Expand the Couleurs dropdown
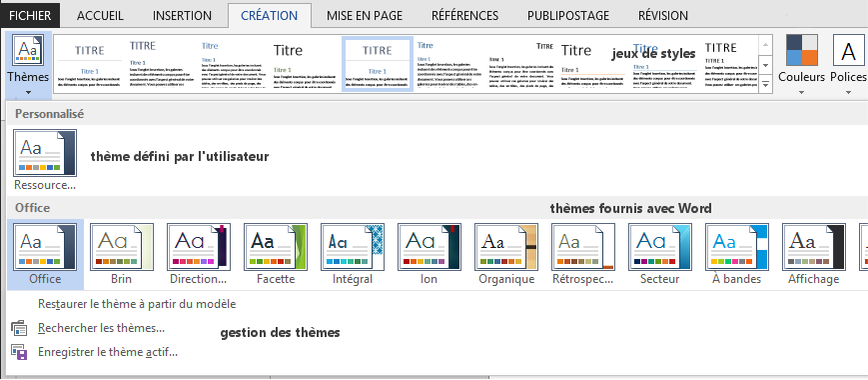Image resolution: width=868 pixels, height=380 pixels. [801, 65]
